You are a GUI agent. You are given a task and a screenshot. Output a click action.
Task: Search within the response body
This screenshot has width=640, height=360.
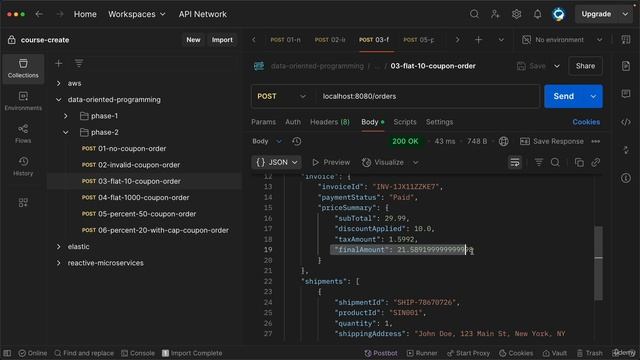[x=555, y=162]
